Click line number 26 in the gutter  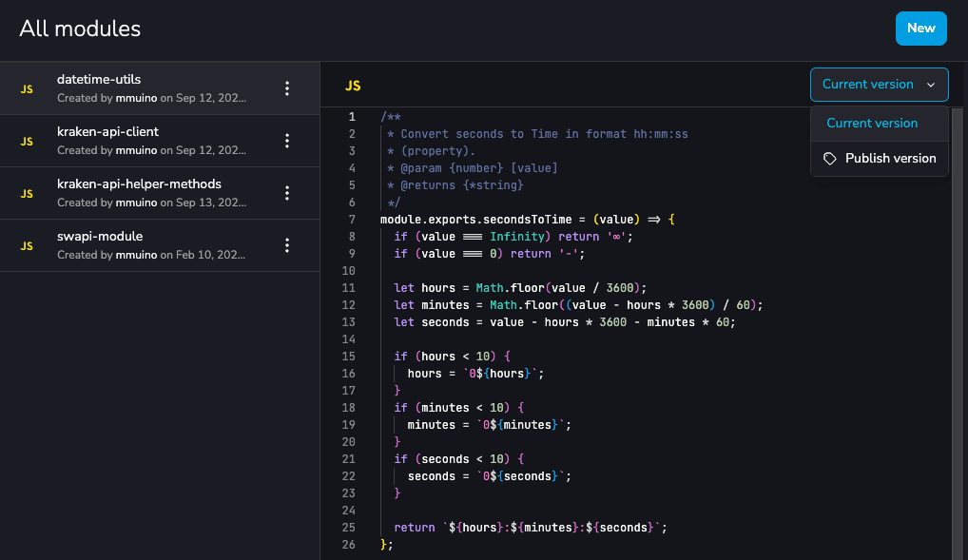click(x=348, y=545)
